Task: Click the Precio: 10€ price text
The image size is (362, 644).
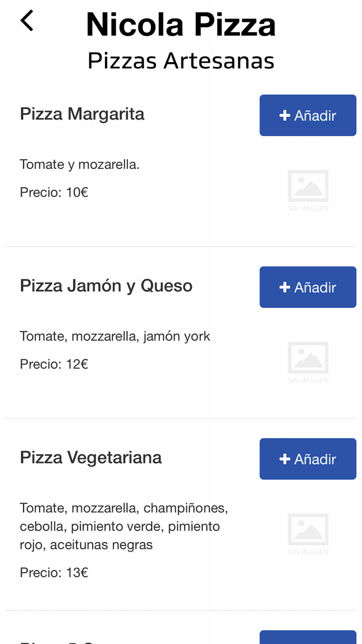Action: pyautogui.click(x=54, y=192)
